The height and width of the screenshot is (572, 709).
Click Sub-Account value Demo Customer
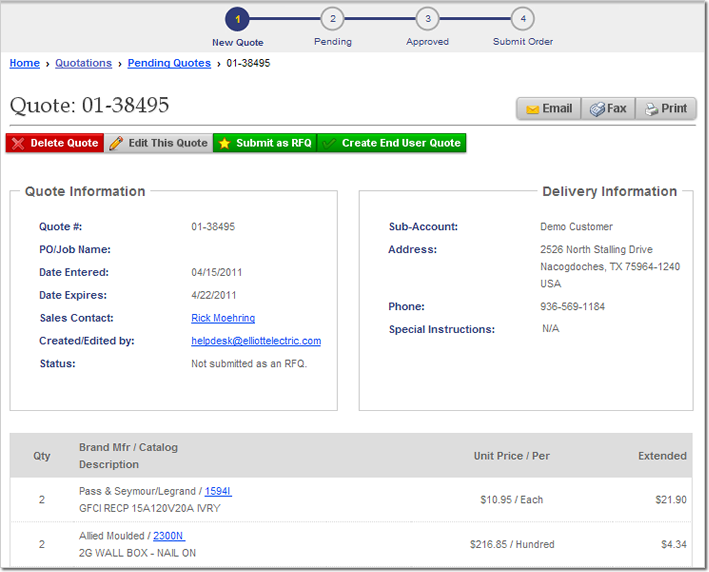point(577,227)
